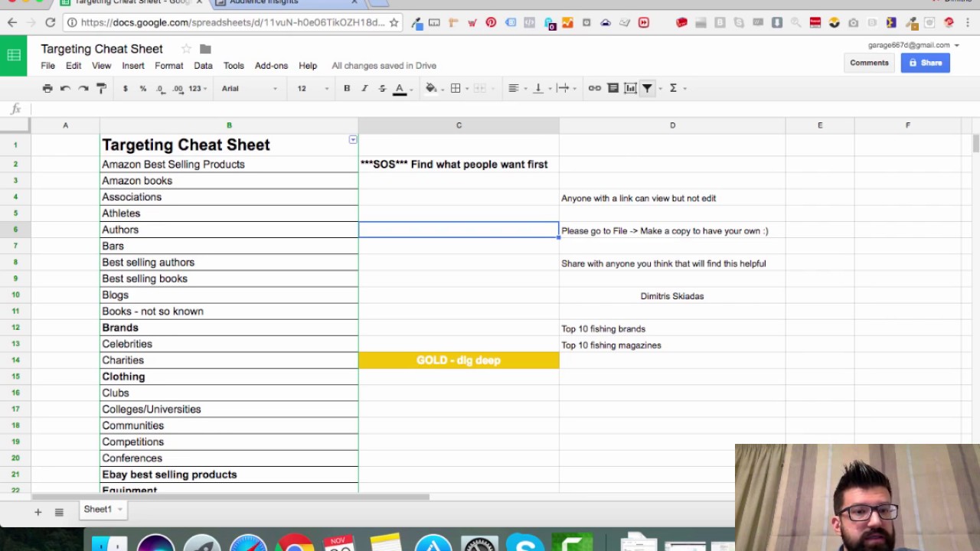Format as currency with dollar icon
The height and width of the screenshot is (551, 980).
click(x=126, y=89)
